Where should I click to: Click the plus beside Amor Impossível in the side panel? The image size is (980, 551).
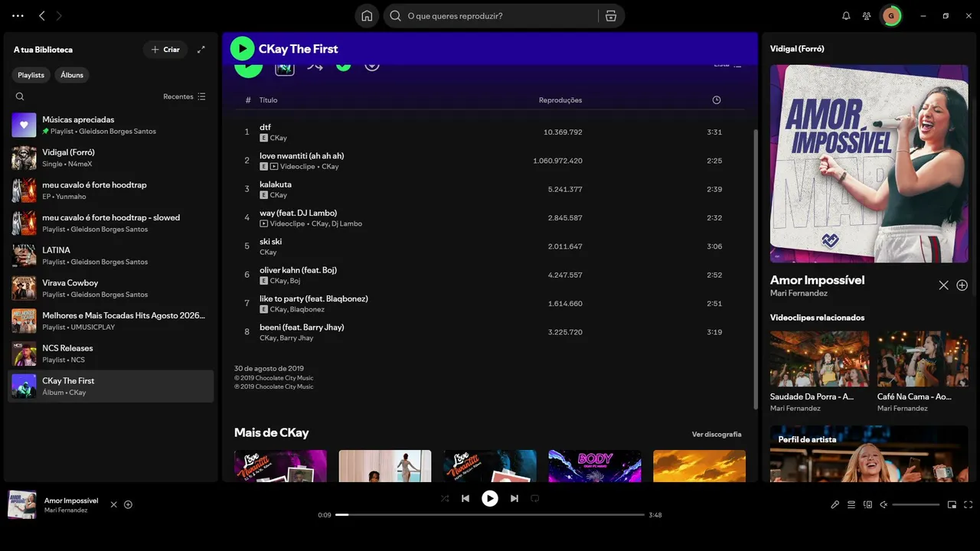tap(962, 285)
